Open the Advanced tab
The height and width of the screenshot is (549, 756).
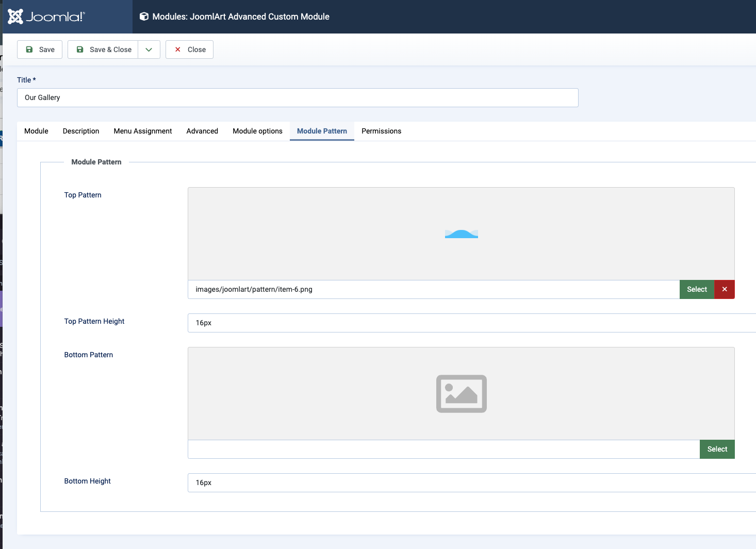click(202, 131)
